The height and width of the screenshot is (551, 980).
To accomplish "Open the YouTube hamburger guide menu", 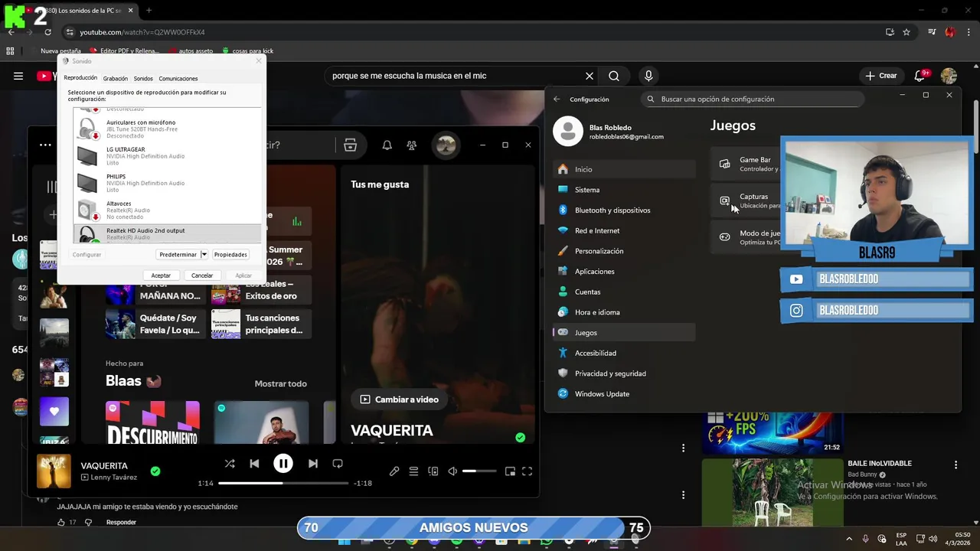I will click(x=18, y=76).
